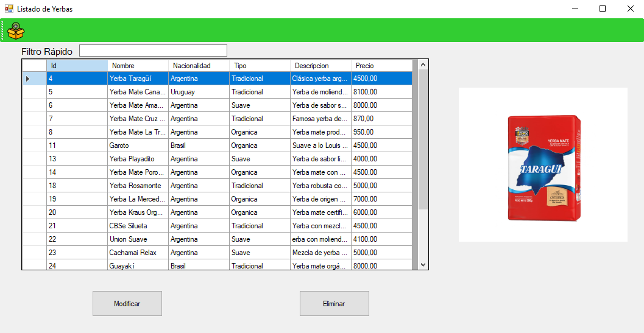
Task: Click the CBSe Silueta name cell
Action: [x=138, y=226]
